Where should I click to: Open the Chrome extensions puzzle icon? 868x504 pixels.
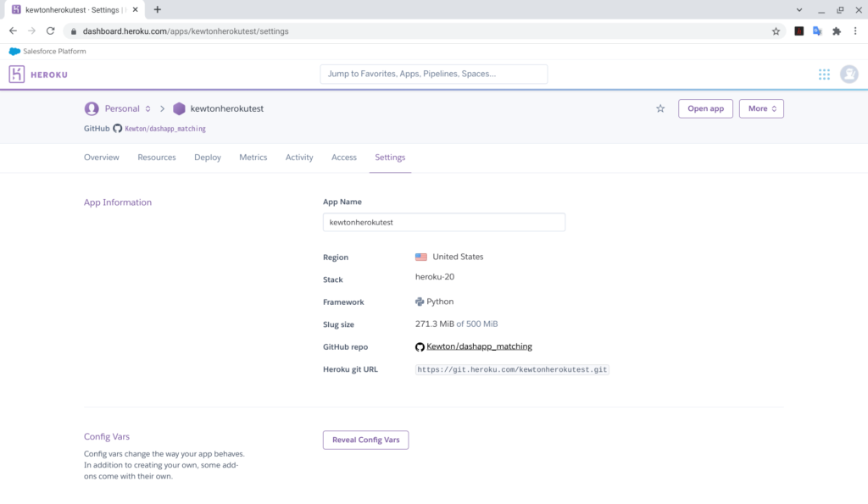click(x=837, y=31)
